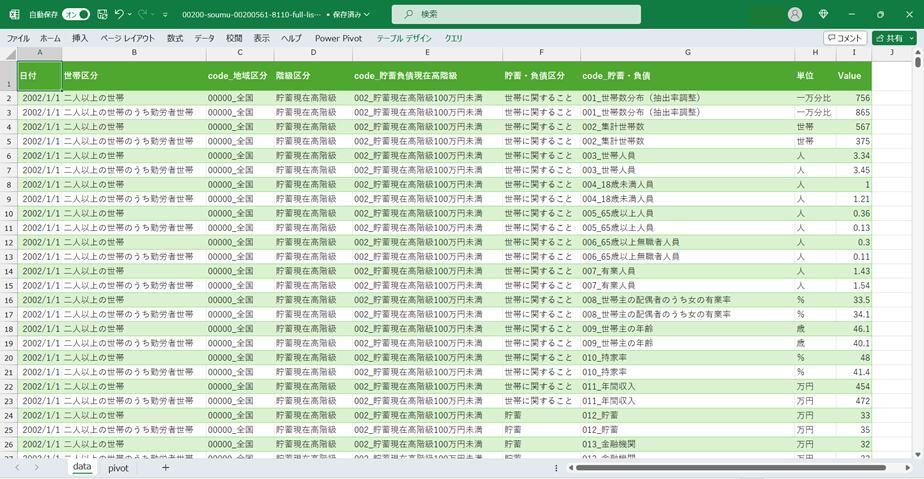Click the diamond premium icon
The image size is (924, 479).
click(823, 14)
